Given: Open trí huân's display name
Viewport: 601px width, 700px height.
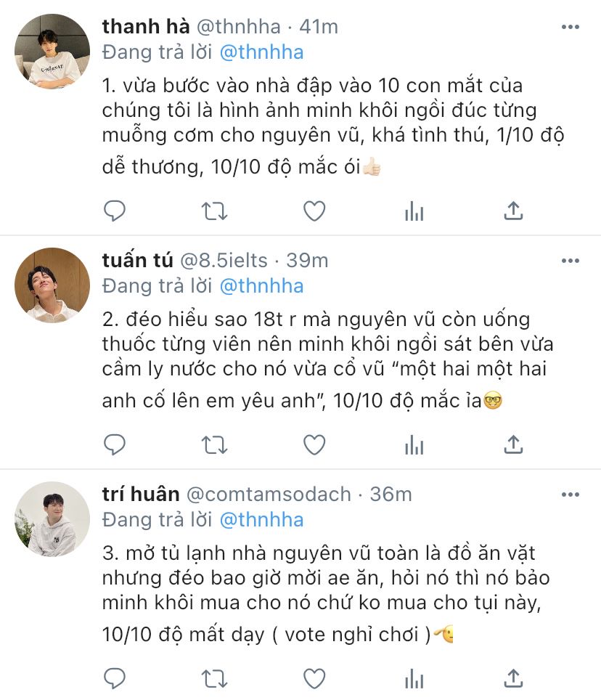Looking at the screenshot, I should pyautogui.click(x=141, y=495).
